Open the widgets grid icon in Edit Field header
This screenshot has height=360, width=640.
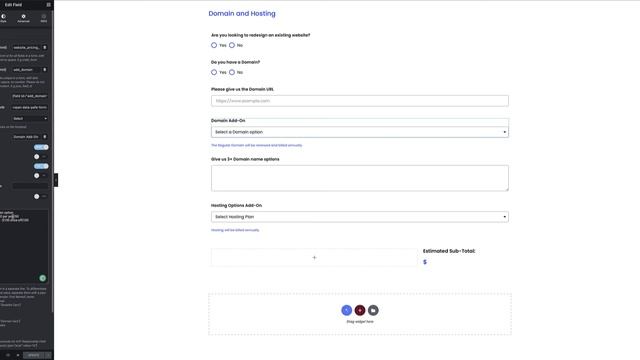[x=49, y=4]
